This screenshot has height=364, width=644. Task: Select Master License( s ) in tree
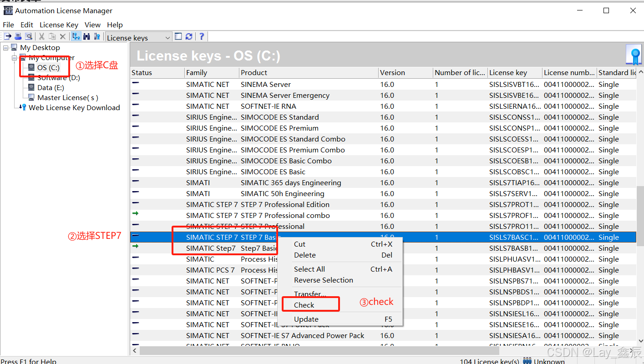[x=68, y=97]
